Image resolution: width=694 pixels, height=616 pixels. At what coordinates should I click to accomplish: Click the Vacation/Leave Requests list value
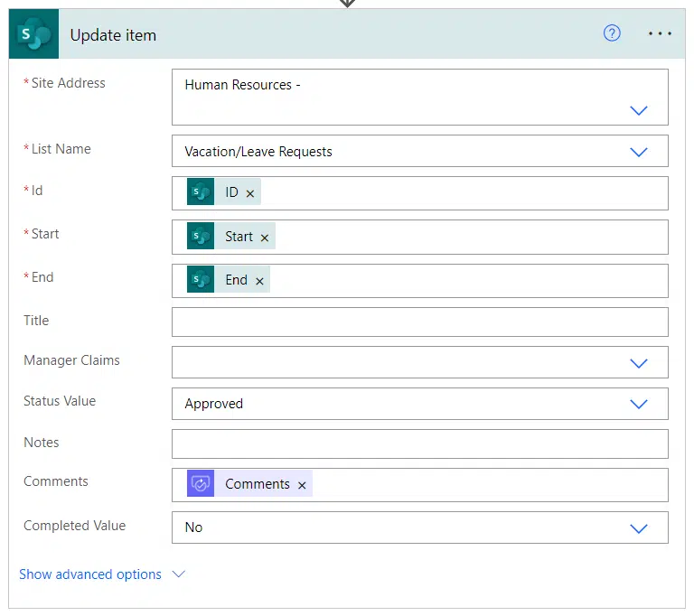pyautogui.click(x=258, y=152)
